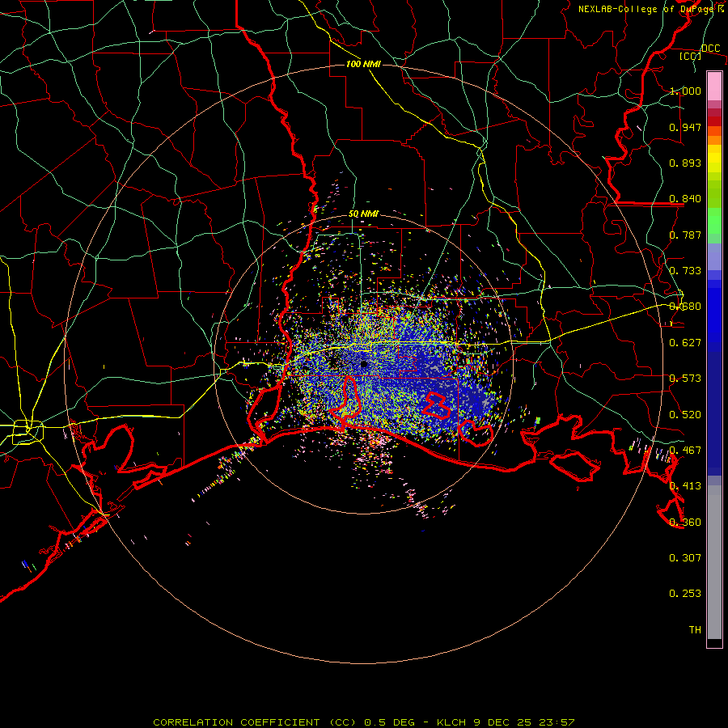Pick the red swatch in the color scale

pyautogui.click(x=714, y=121)
